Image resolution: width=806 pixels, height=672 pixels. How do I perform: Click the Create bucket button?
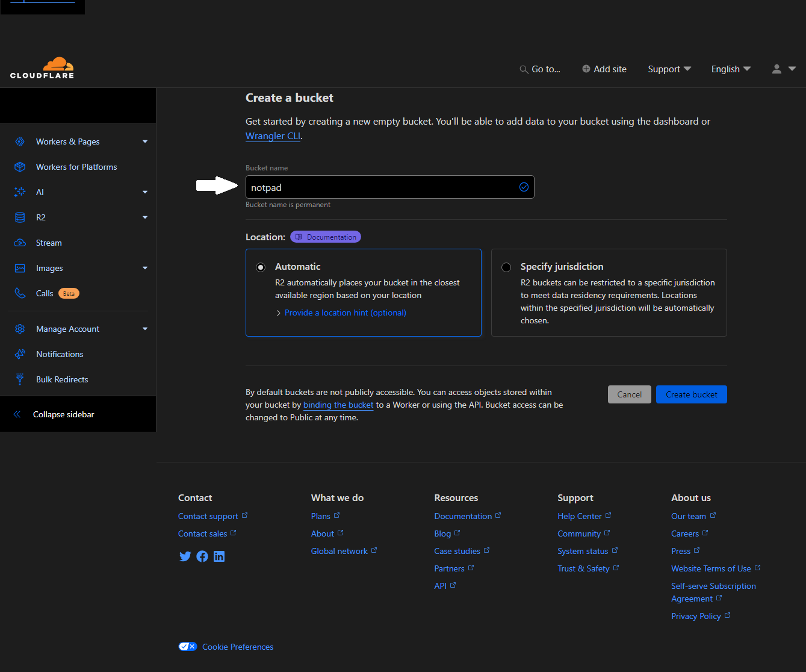click(691, 394)
